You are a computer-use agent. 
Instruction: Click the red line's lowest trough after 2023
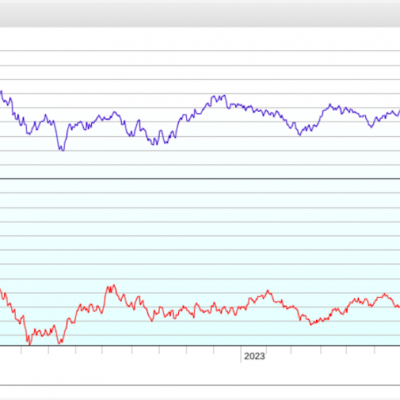(311, 324)
